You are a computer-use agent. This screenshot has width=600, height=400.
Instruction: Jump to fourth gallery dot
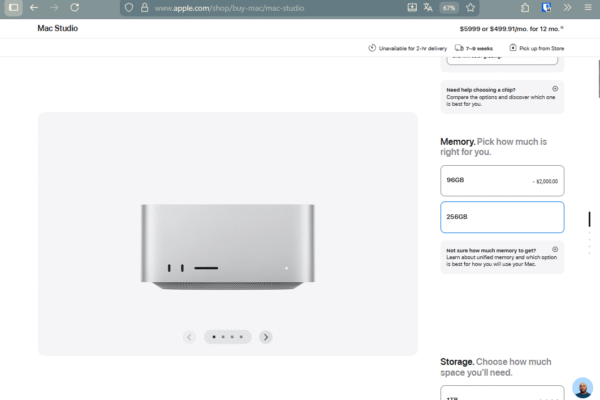[x=241, y=337]
